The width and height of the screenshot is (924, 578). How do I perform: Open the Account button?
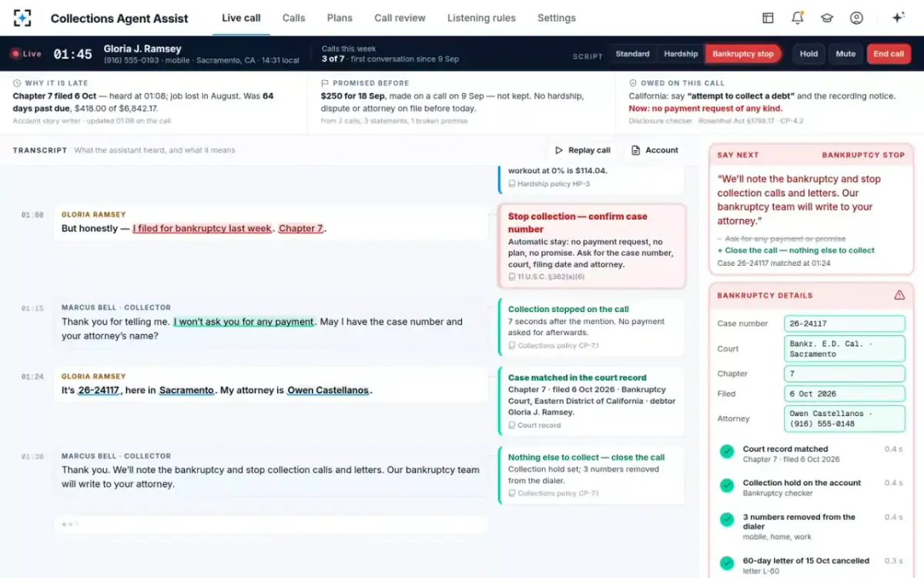point(655,150)
